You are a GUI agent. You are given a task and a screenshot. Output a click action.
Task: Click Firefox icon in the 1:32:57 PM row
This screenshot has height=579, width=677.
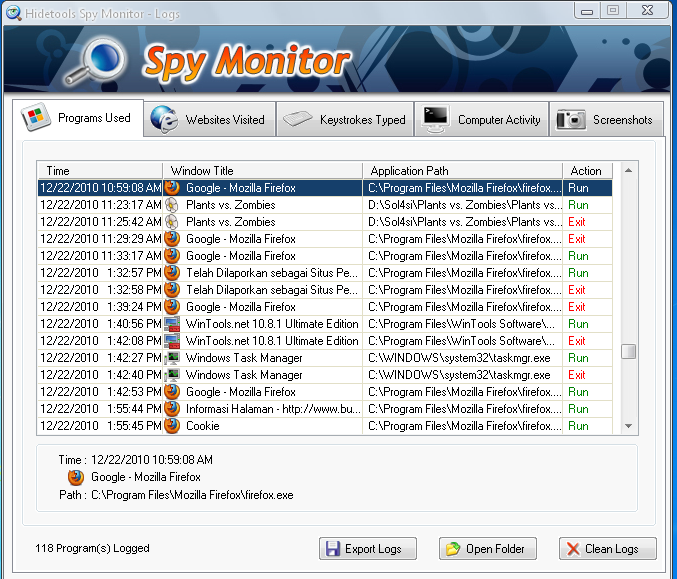coord(172,273)
